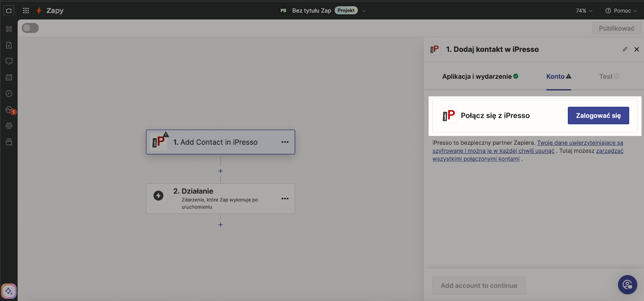The height and width of the screenshot is (301, 644).
Task: Select the Konto tab
Action: point(559,76)
